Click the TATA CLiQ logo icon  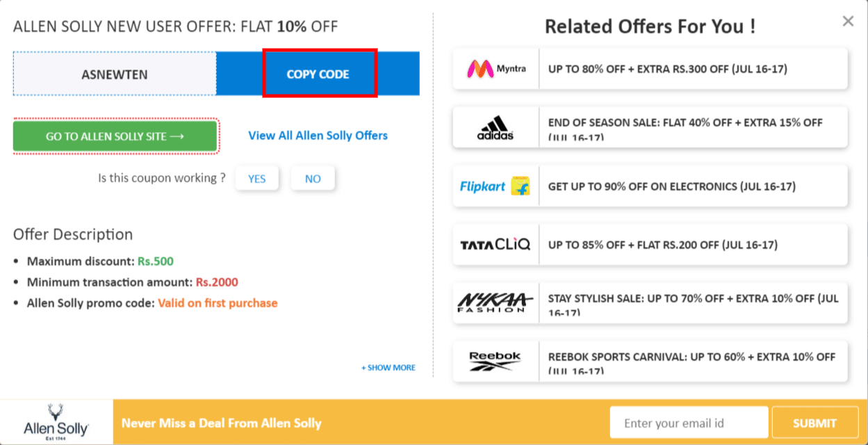tap(495, 245)
